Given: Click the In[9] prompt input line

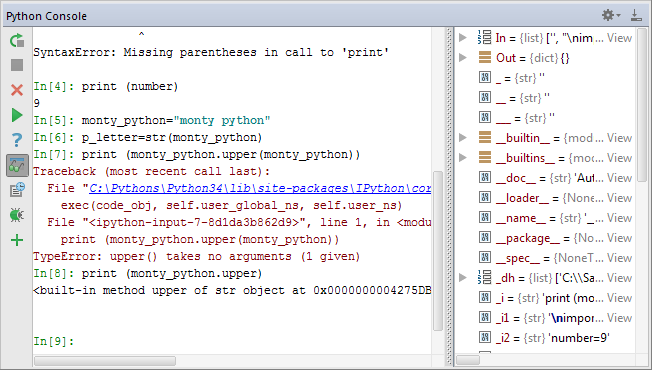Looking at the screenshot, I should pos(232,342).
